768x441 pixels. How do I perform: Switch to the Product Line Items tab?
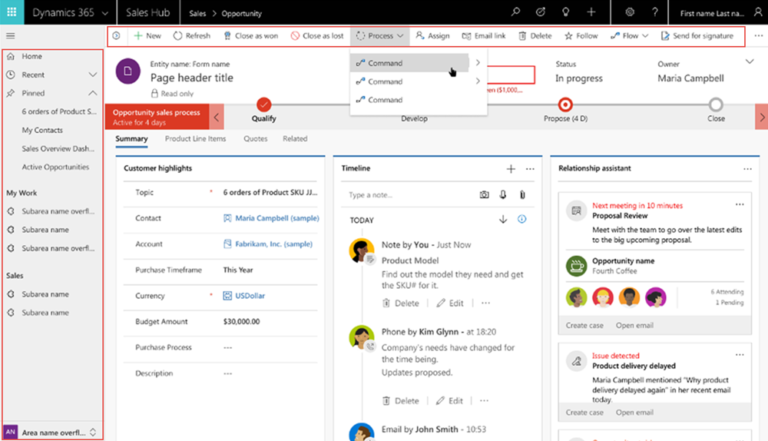[195, 139]
